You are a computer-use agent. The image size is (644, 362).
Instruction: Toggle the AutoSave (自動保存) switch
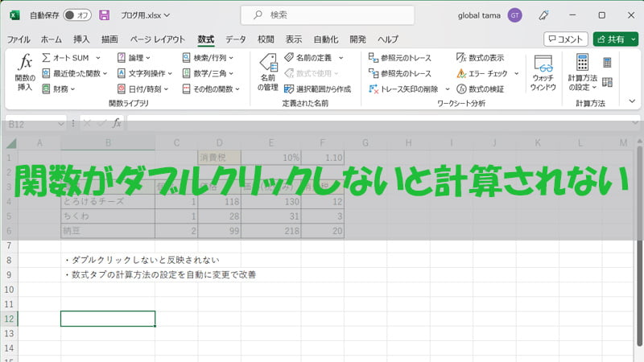coord(76,14)
